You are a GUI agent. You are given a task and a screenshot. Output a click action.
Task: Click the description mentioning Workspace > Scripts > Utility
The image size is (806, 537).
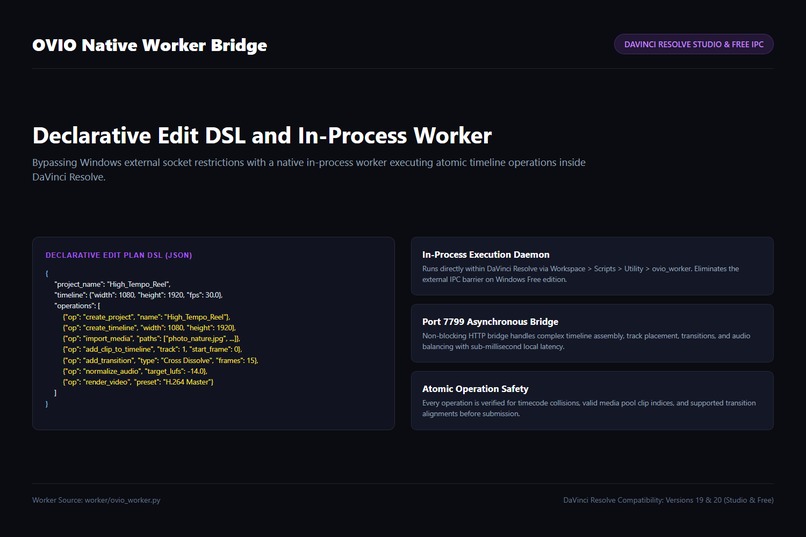[x=581, y=274]
